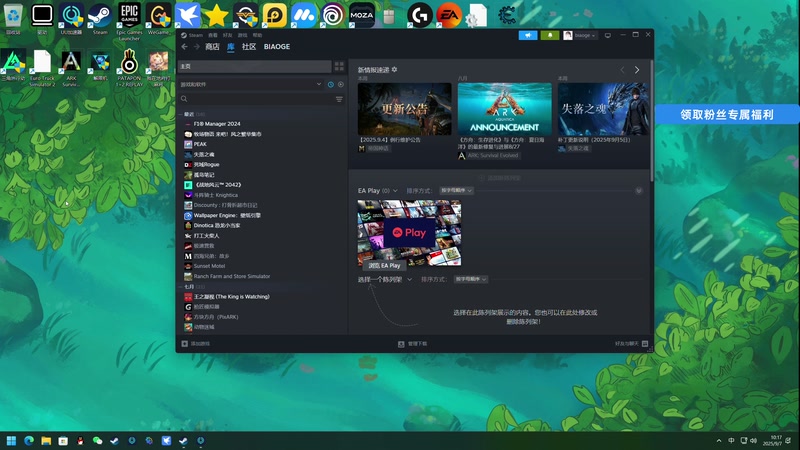Toggle the ready-to-play filter icon
This screenshot has height=450, width=800.
pos(341,84)
